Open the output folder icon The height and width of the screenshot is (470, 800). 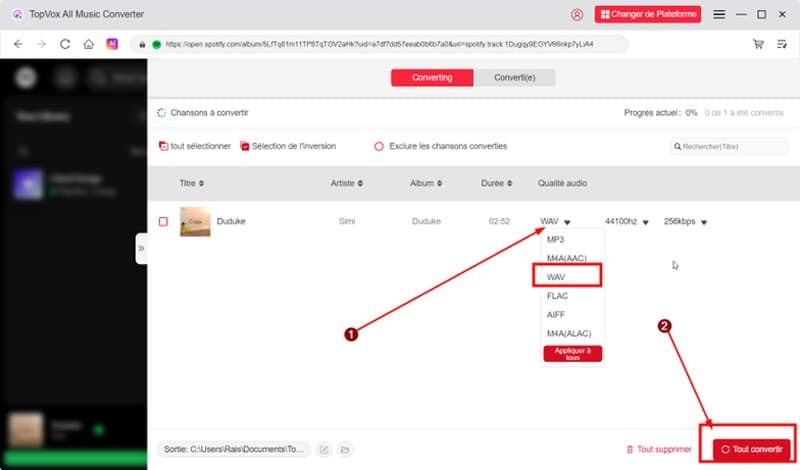pos(344,450)
